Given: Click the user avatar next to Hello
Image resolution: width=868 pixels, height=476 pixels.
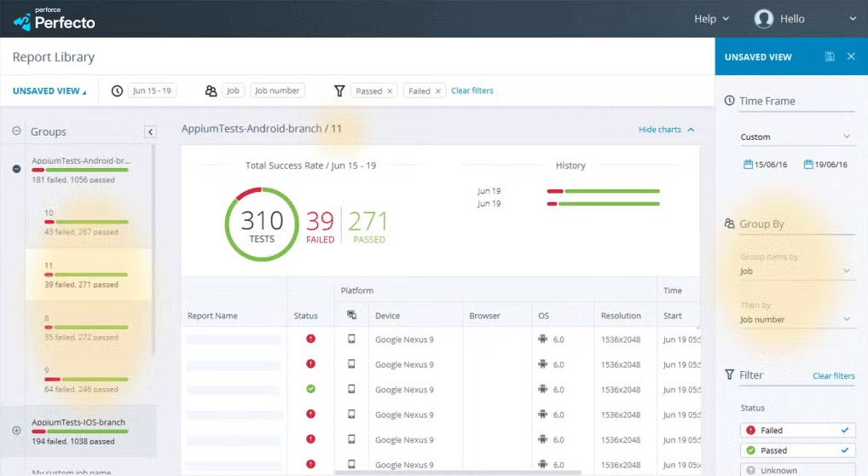Looking at the screenshot, I should [763, 19].
